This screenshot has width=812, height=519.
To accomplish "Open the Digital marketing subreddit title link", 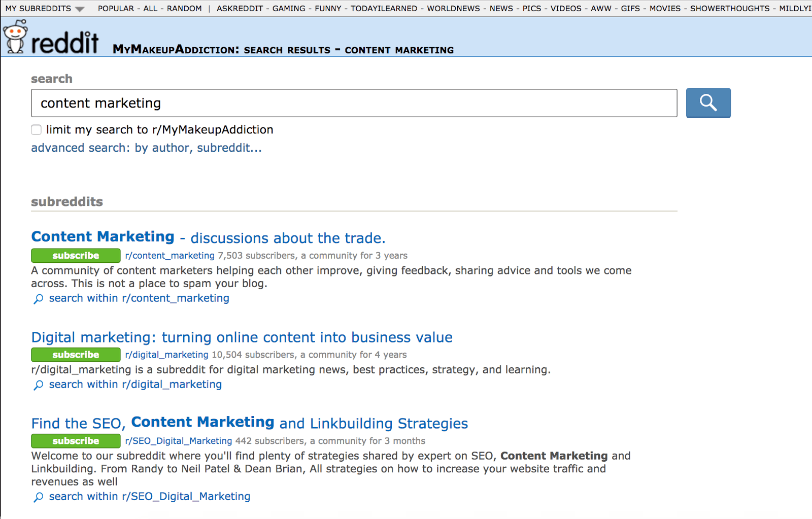I will click(x=242, y=337).
